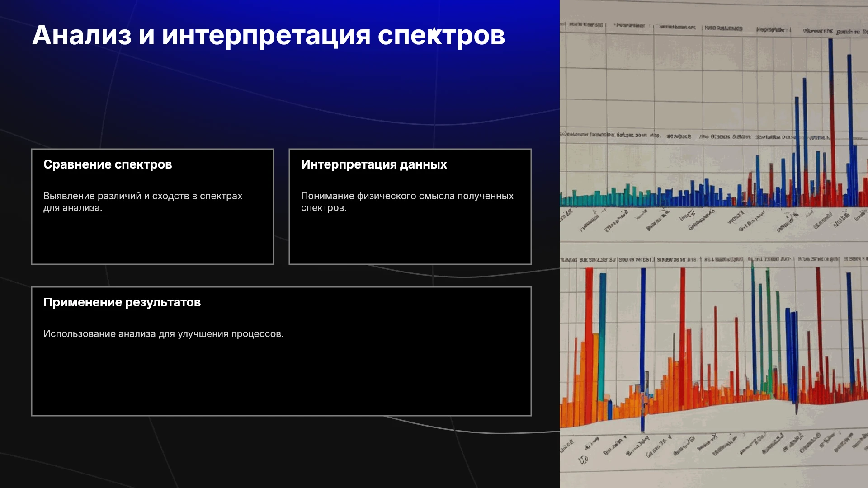This screenshot has width=868, height=488.
Task: Click the text "Выявление различий и сходств в спектрах"
Action: click(143, 196)
